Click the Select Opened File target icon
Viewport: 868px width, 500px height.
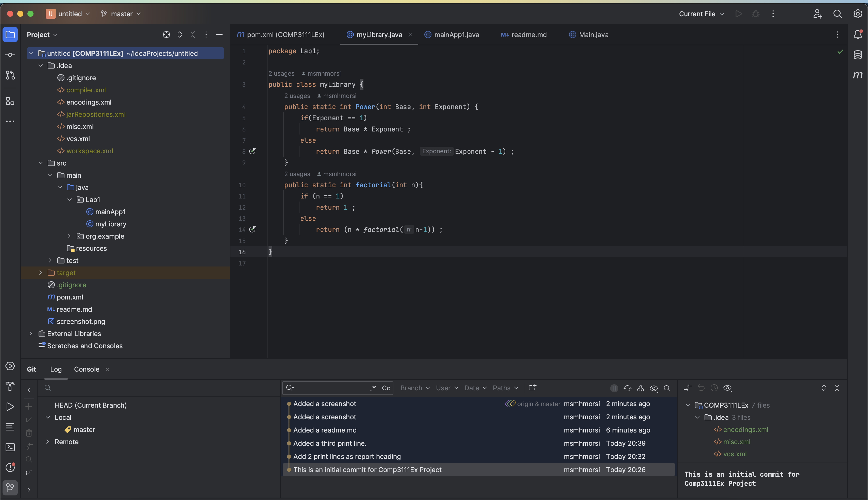click(x=166, y=35)
